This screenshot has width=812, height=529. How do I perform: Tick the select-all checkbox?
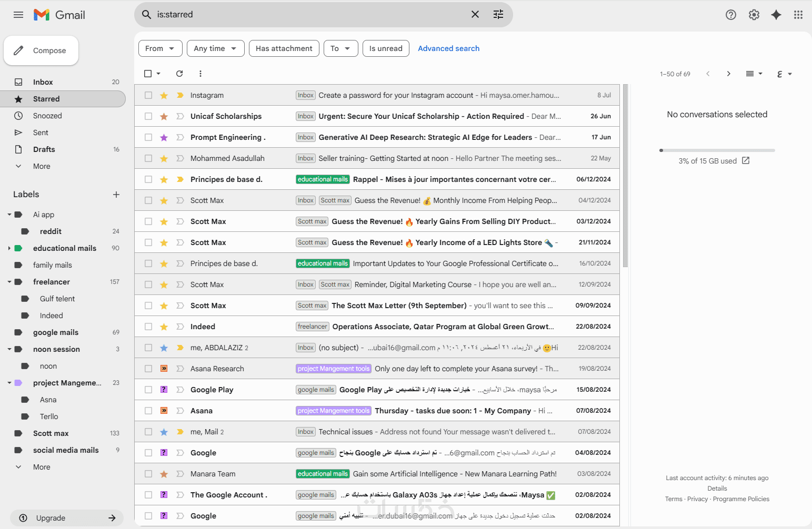click(148, 74)
